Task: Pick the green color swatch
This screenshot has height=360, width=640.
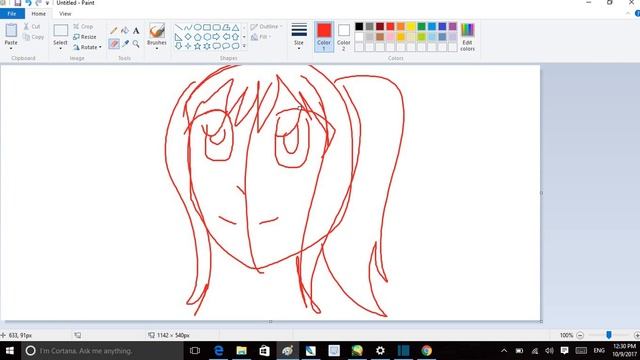Action: (x=422, y=27)
